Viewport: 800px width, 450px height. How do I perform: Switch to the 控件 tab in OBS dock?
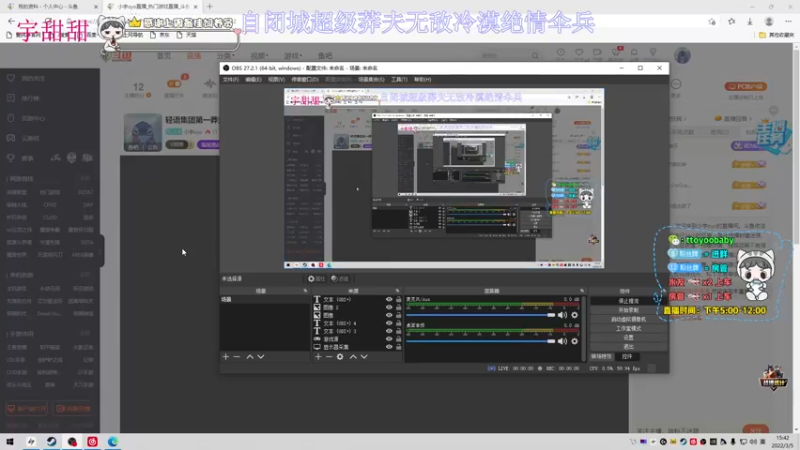pyautogui.click(x=627, y=357)
